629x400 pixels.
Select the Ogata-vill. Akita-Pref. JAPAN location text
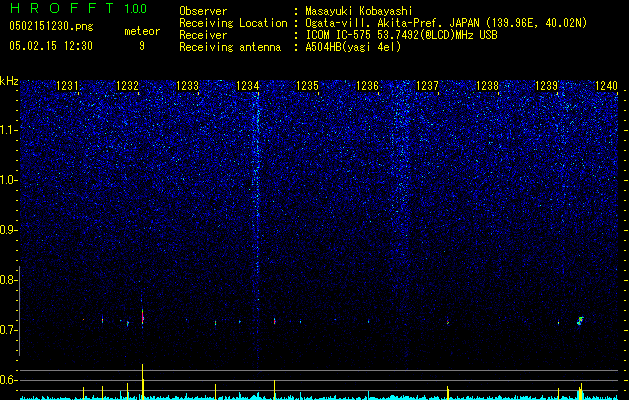pyautogui.click(x=446, y=23)
